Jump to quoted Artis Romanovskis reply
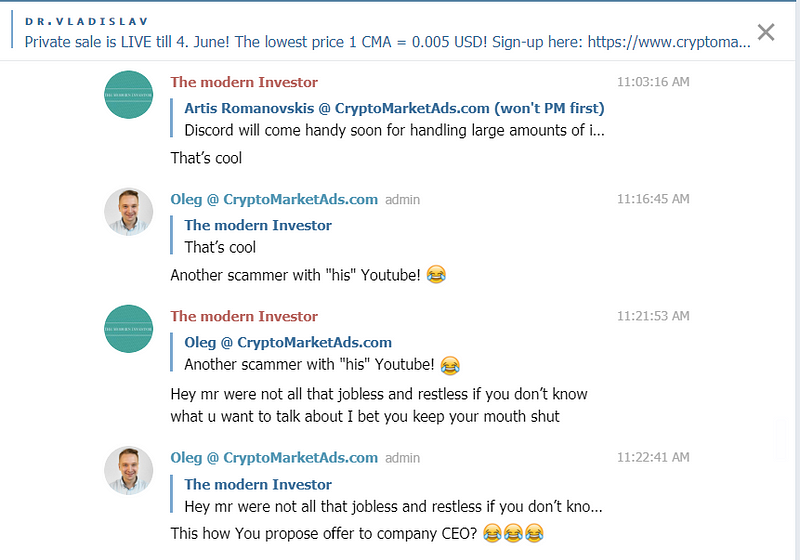The width and height of the screenshot is (800, 560). click(388, 119)
